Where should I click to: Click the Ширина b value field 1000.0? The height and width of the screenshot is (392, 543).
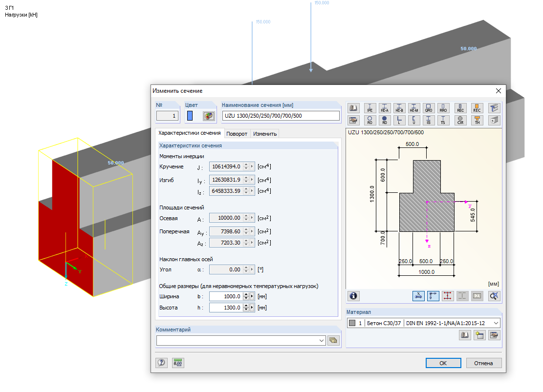226,296
